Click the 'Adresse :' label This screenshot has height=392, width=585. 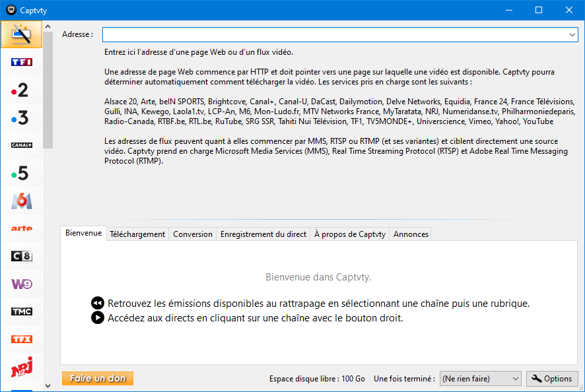78,34
